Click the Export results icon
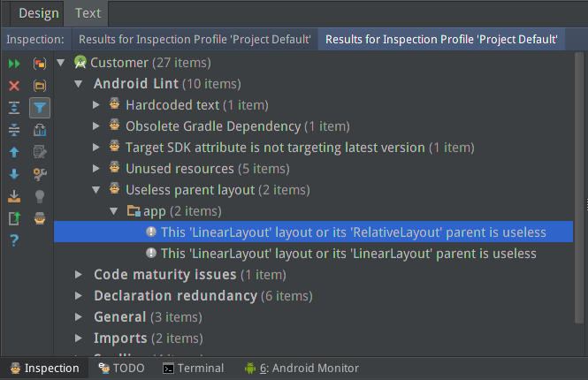The width and height of the screenshot is (588, 380). pyautogui.click(x=14, y=196)
